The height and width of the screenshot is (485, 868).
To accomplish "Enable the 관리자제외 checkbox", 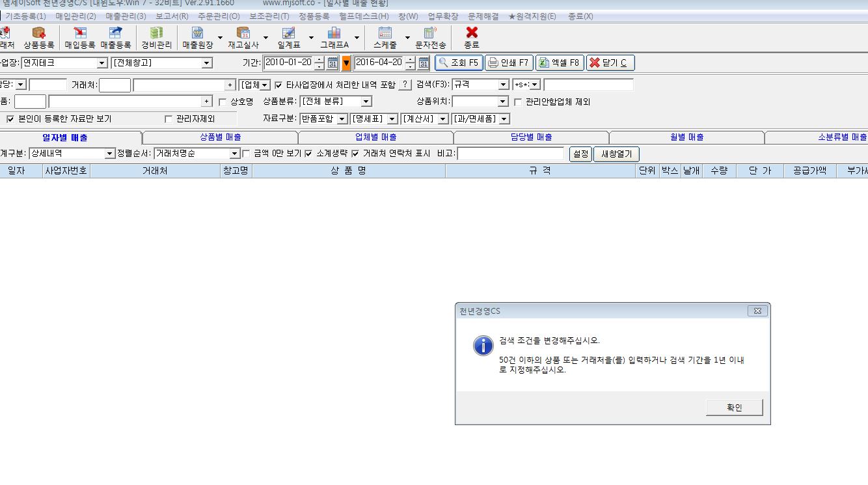I will pos(169,119).
